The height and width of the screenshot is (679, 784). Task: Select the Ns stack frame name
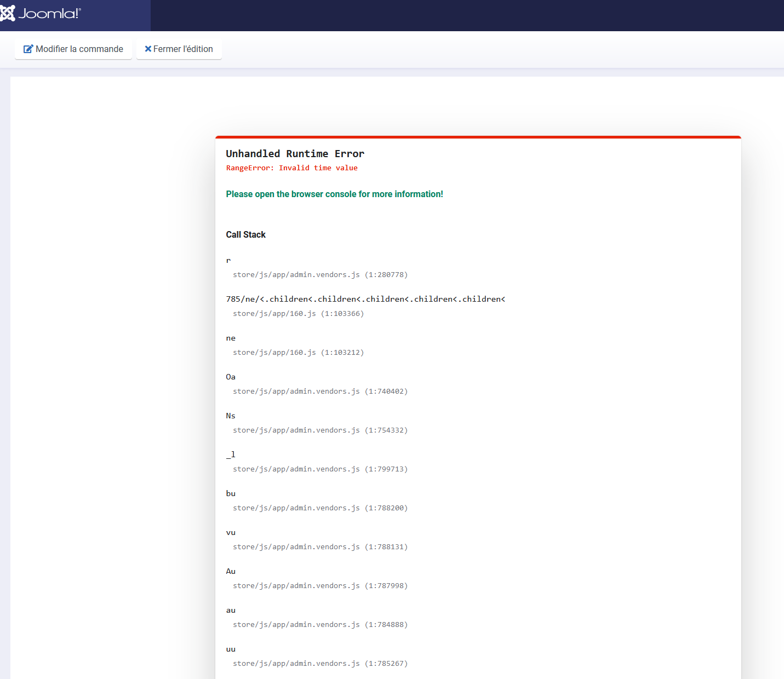coord(231,416)
